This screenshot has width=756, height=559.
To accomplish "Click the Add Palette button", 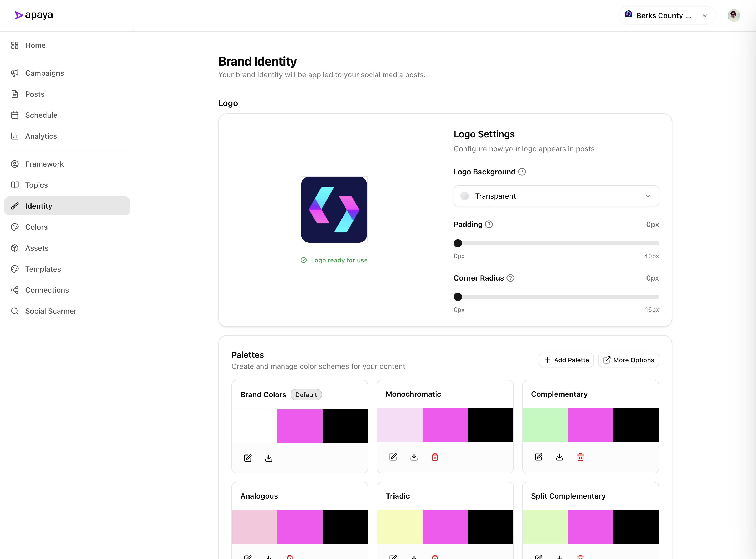I will 566,360.
